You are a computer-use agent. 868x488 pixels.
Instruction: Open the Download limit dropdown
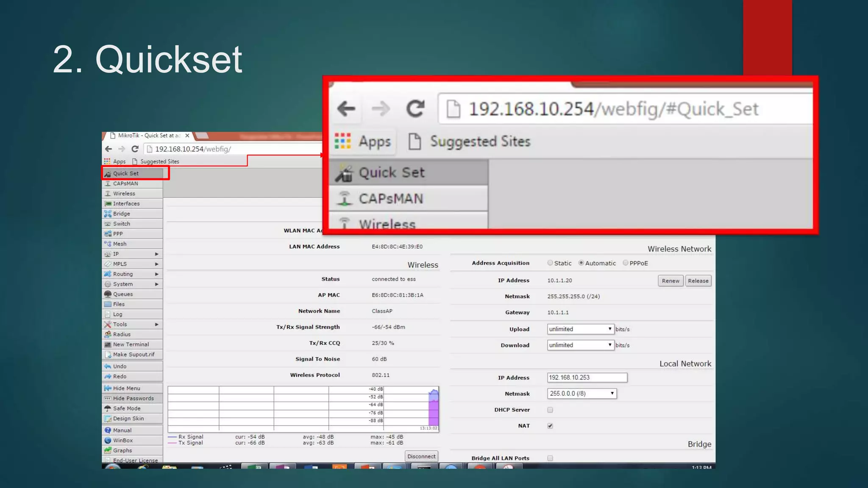coord(580,345)
